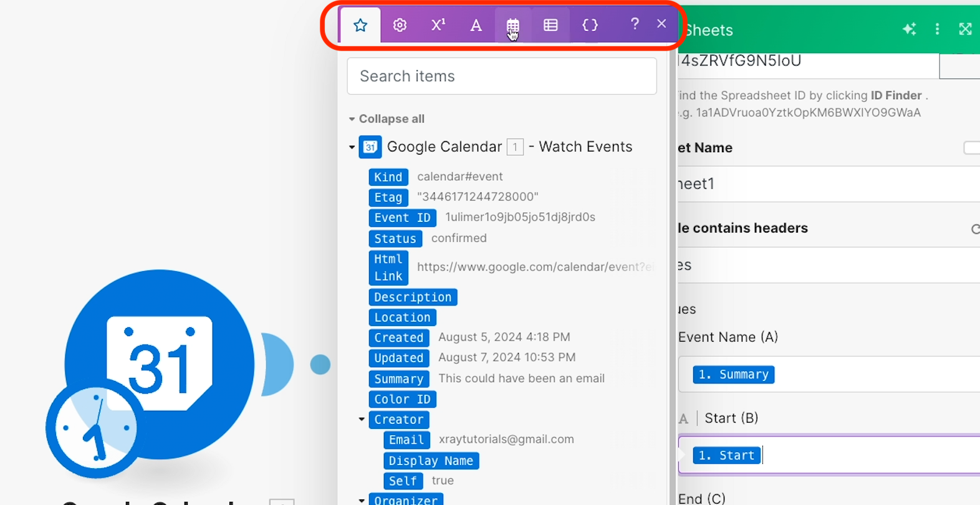Viewport: 980px width, 505px height.
Task: Insert the Status variable pill
Action: (x=395, y=239)
